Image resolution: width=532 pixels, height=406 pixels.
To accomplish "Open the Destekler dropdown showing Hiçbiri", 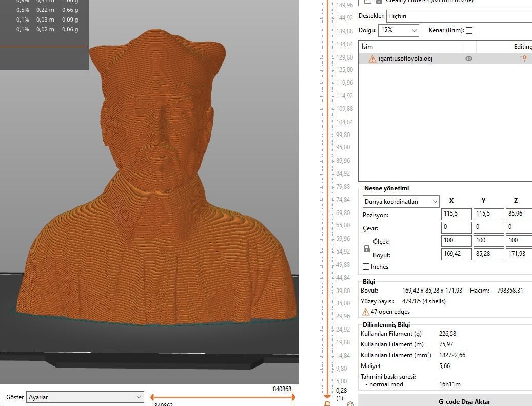I will tap(459, 16).
